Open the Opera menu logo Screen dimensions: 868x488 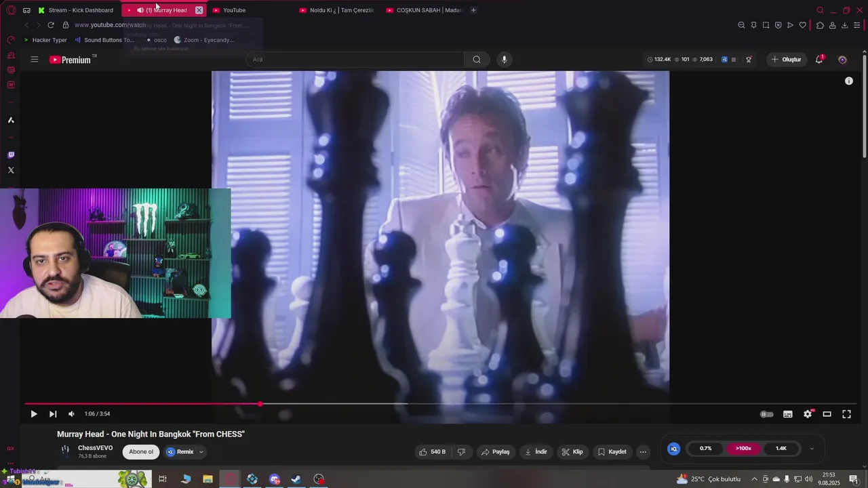(11, 10)
